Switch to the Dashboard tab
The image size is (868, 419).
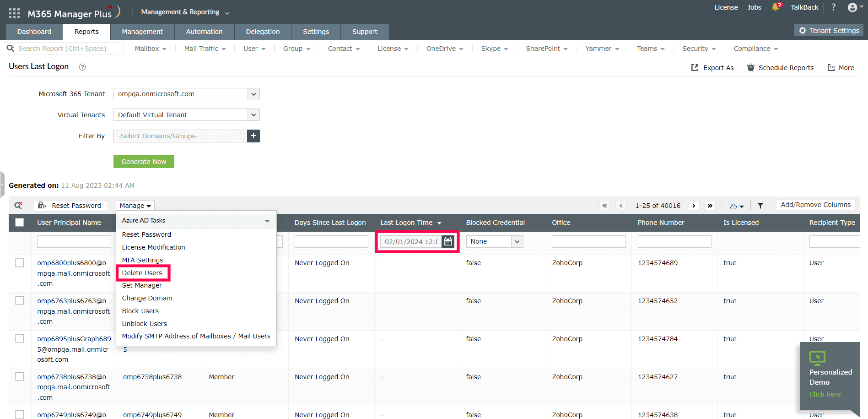(x=34, y=32)
